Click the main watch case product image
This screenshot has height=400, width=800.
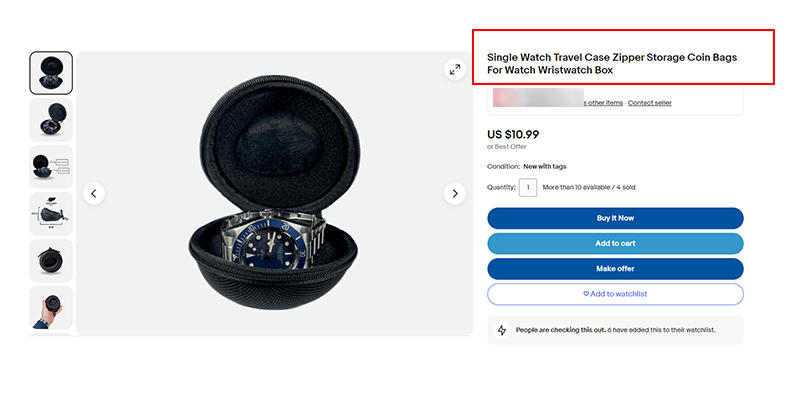pos(274,193)
